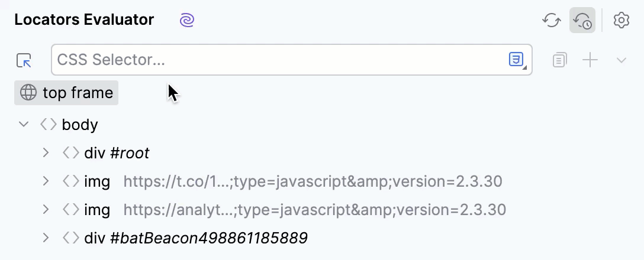Activate the element picker arrow icon
644x260 pixels.
[x=24, y=60]
